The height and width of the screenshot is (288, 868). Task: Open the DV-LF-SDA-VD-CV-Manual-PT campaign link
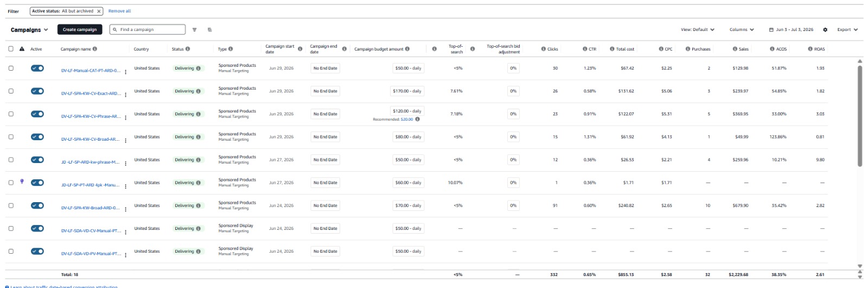point(91,230)
